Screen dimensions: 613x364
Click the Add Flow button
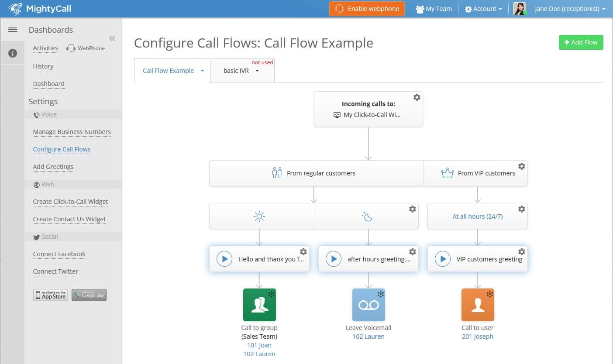point(581,42)
